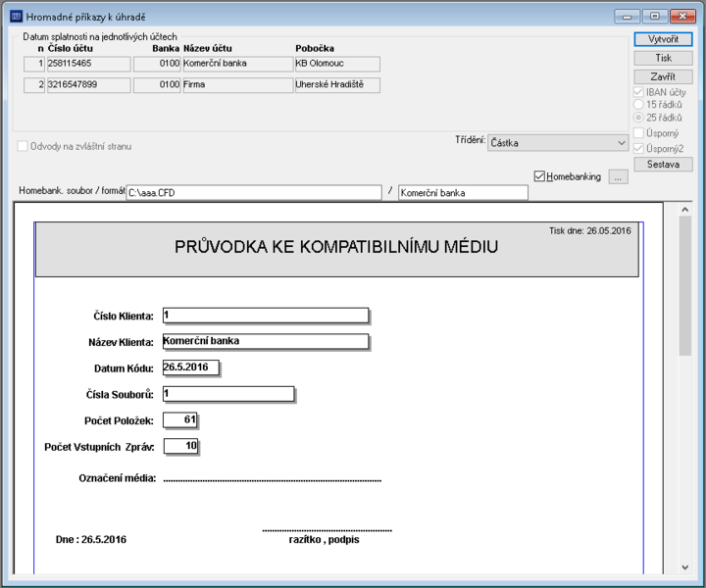Image resolution: width=706 pixels, height=588 pixels.
Task: Maximize the Hromadné příkazy k úhradě window
Action: (654, 17)
